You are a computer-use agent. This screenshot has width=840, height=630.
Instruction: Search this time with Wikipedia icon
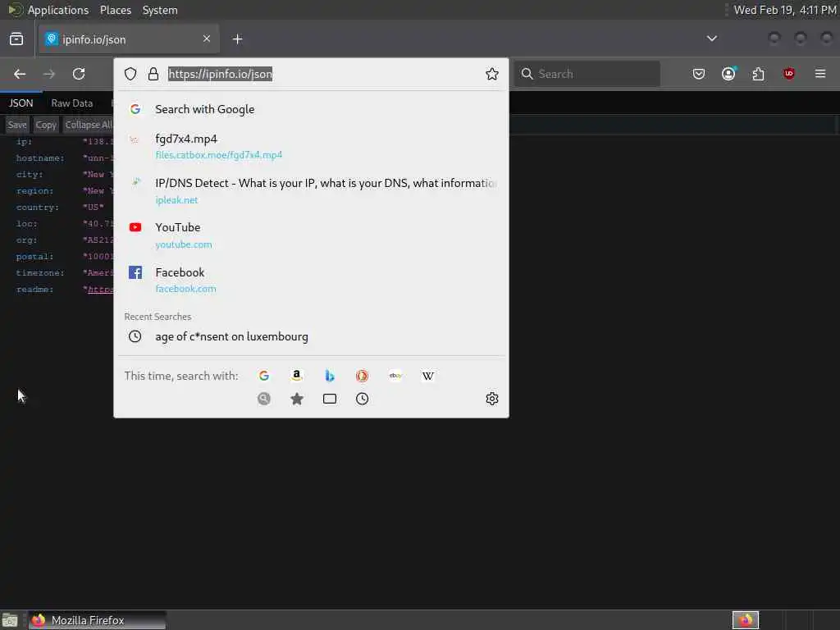428,376
